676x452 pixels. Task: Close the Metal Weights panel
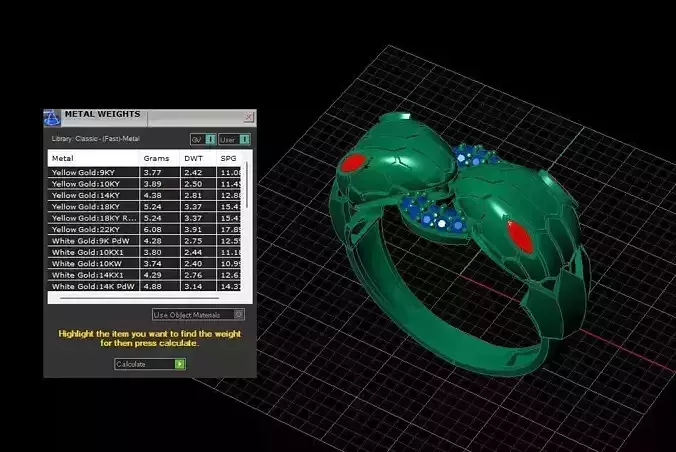(x=249, y=117)
